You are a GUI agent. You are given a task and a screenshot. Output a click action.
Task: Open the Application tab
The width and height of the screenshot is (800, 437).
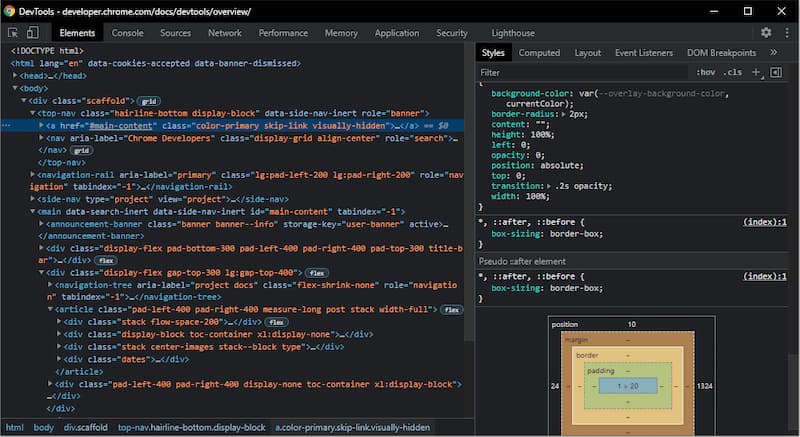(396, 33)
